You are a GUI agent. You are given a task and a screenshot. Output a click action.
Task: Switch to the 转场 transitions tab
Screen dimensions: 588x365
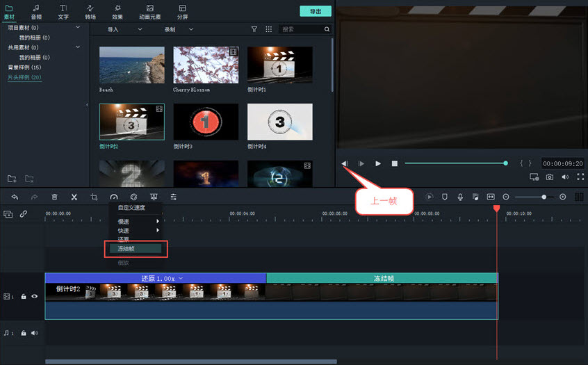pos(90,11)
